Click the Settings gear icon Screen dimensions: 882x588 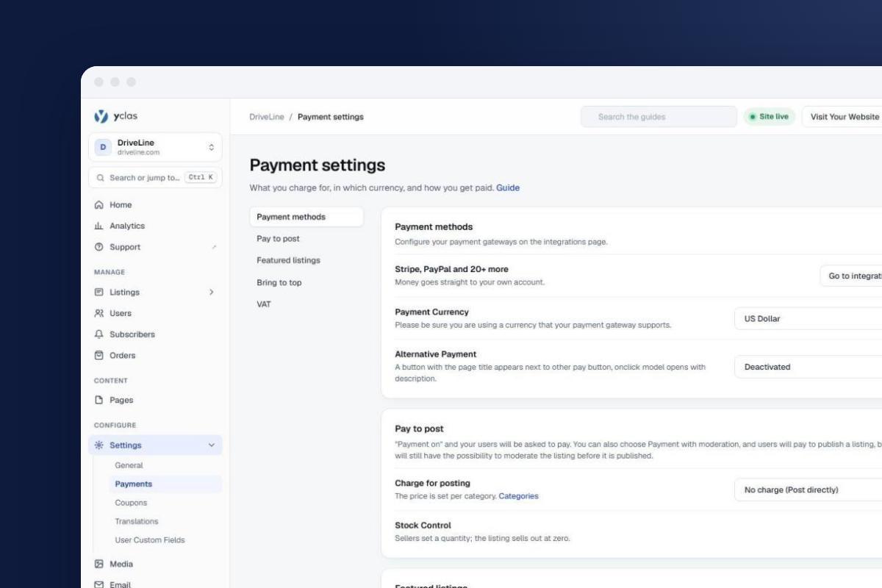point(99,445)
